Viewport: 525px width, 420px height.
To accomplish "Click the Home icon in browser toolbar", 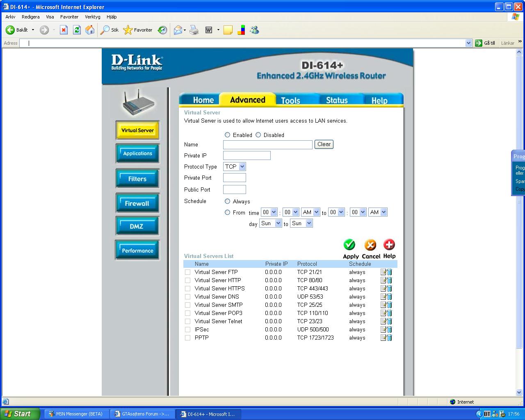I will [x=90, y=30].
